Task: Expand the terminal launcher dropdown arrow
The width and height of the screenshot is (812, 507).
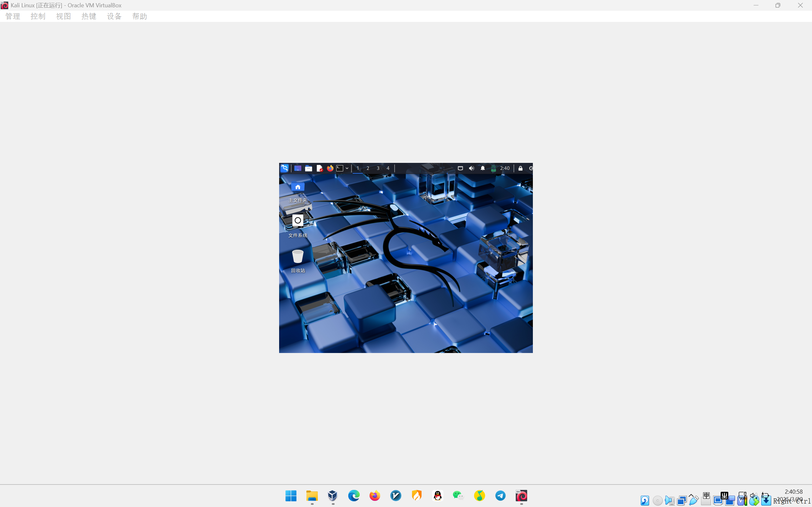Action: click(x=347, y=168)
